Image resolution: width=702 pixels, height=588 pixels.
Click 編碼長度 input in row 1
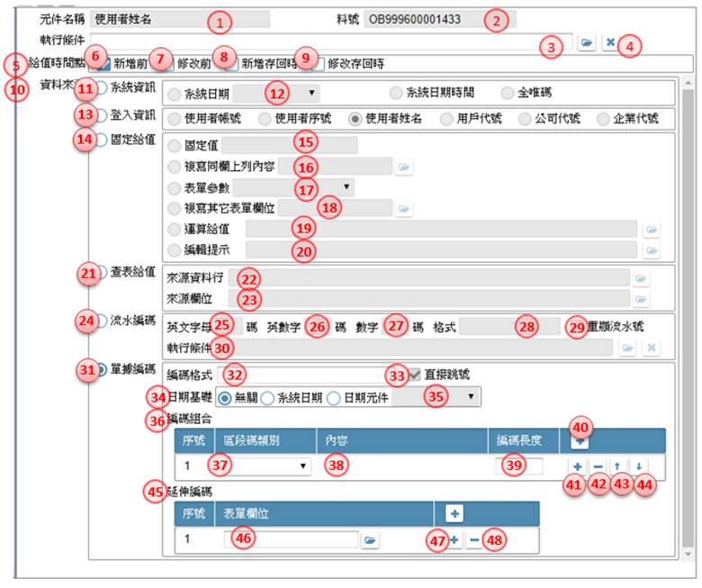[x=519, y=466]
